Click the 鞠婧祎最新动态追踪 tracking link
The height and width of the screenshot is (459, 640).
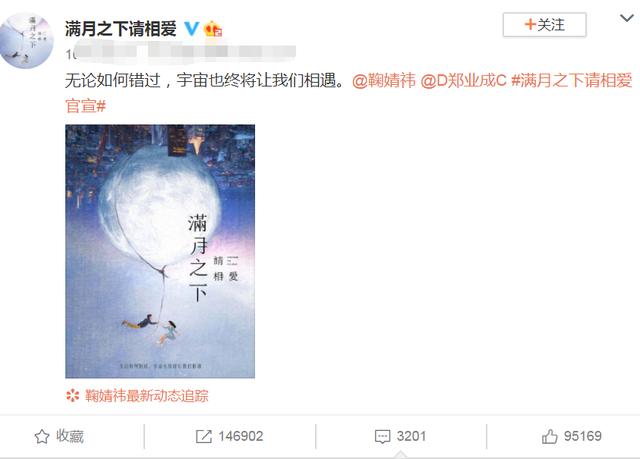click(x=147, y=396)
